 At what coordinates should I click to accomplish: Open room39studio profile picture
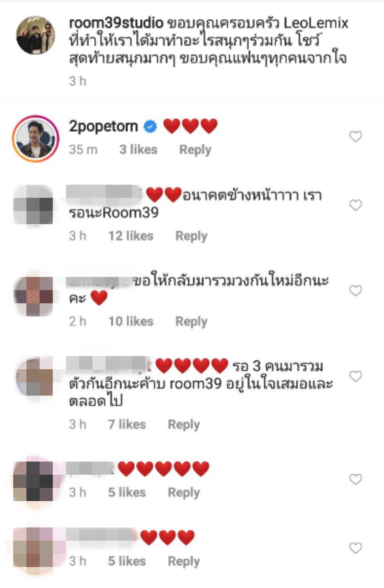point(36,35)
